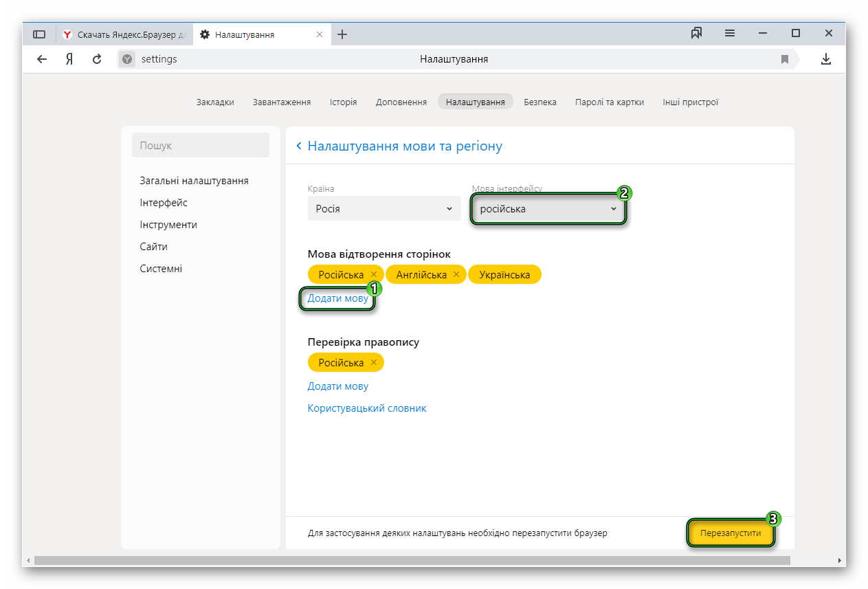Open the Доповнення section
Image resolution: width=868 pixels, height=589 pixels.
point(401,102)
